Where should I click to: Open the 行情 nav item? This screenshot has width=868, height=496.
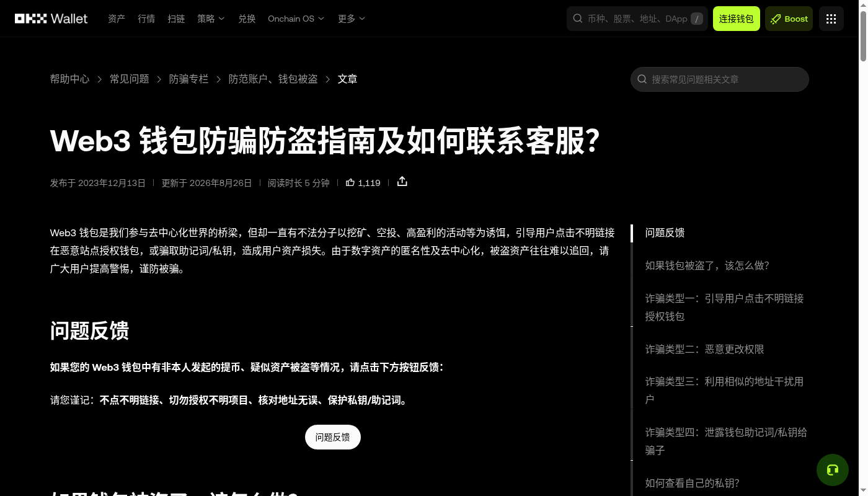point(146,19)
